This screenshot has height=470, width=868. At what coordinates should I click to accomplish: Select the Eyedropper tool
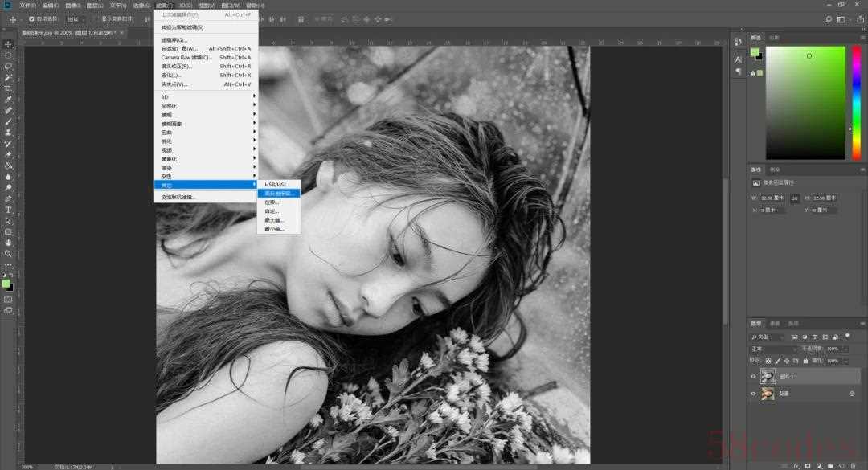click(x=8, y=100)
